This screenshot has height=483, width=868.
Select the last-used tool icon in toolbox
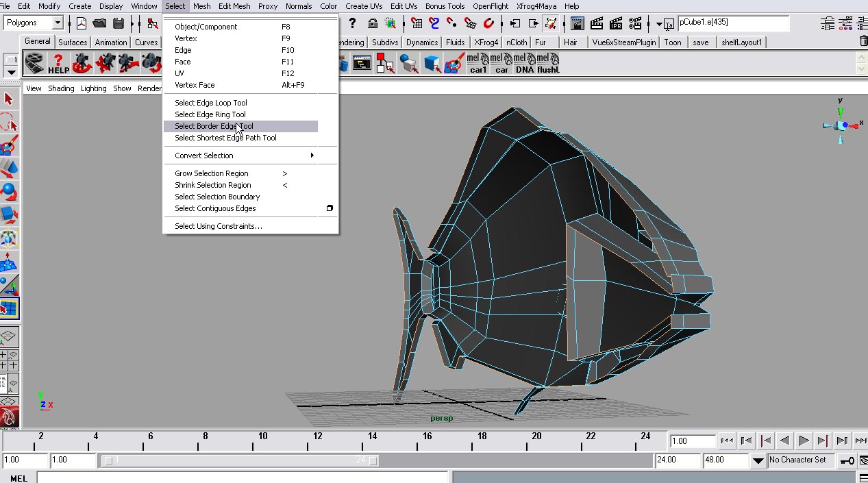tap(9, 308)
